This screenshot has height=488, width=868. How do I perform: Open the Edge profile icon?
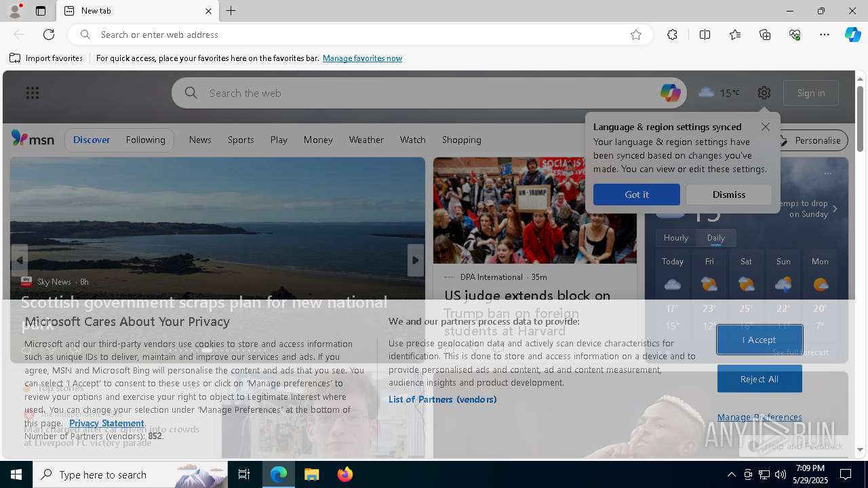[x=14, y=11]
